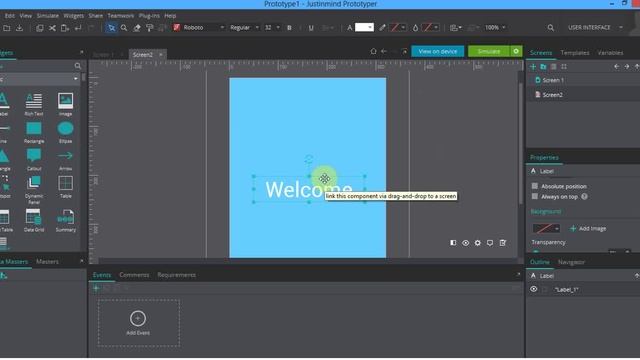Open the Teamwork menu
This screenshot has width=640, height=360.
pos(121,16)
